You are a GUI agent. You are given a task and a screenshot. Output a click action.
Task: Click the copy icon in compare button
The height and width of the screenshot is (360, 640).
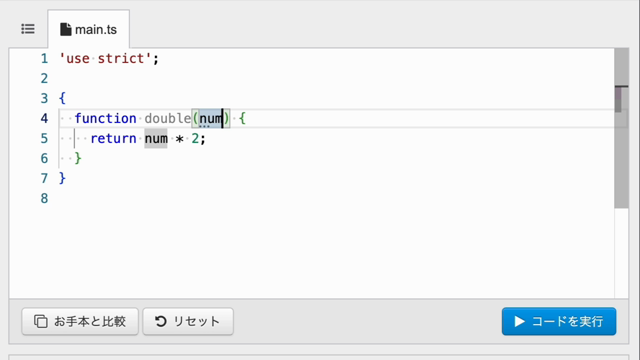coord(40,321)
